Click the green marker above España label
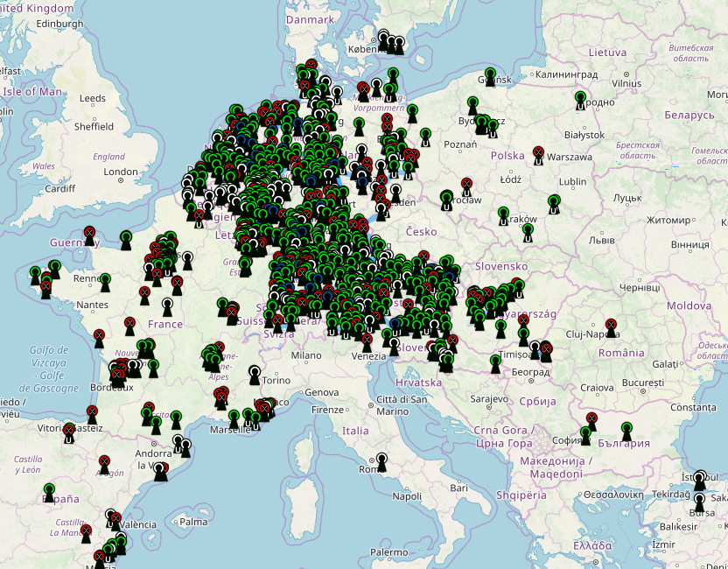Viewport: 728px width, 569px height. tap(49, 493)
